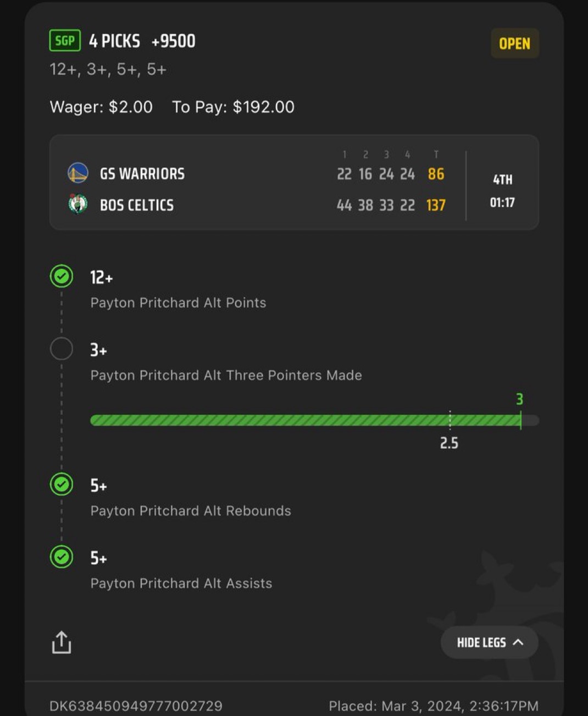This screenshot has height=716, width=588.
Task: Tap the Boston Celtics logo
Action: click(78, 205)
